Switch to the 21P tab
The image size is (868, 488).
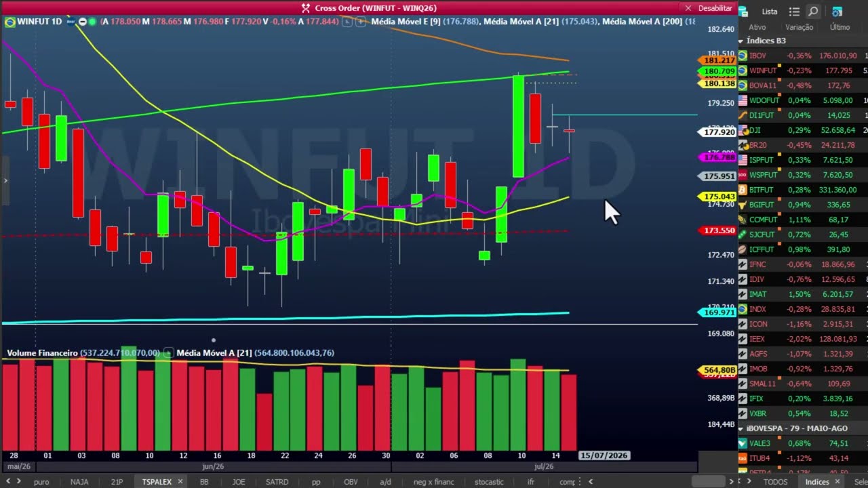(117, 482)
